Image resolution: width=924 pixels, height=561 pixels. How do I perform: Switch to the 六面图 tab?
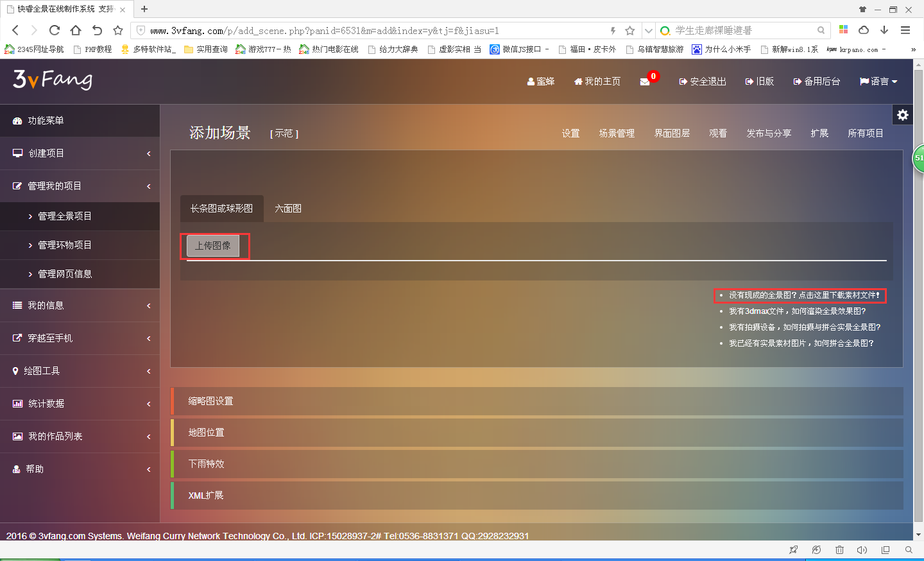(288, 209)
